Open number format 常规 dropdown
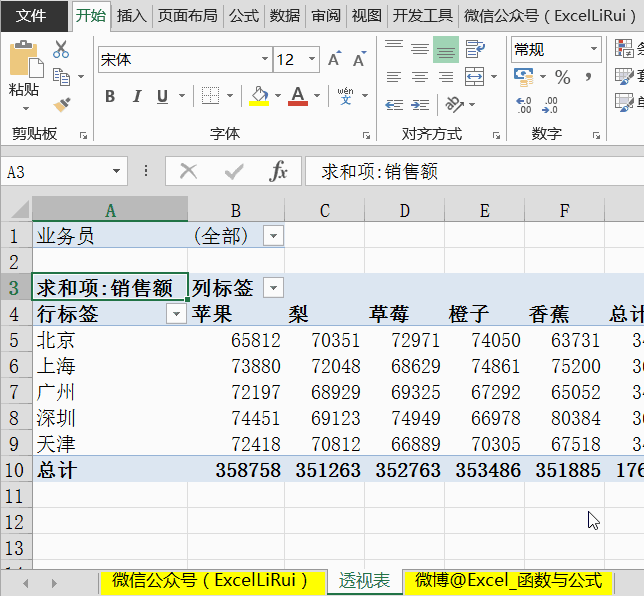 coord(594,49)
